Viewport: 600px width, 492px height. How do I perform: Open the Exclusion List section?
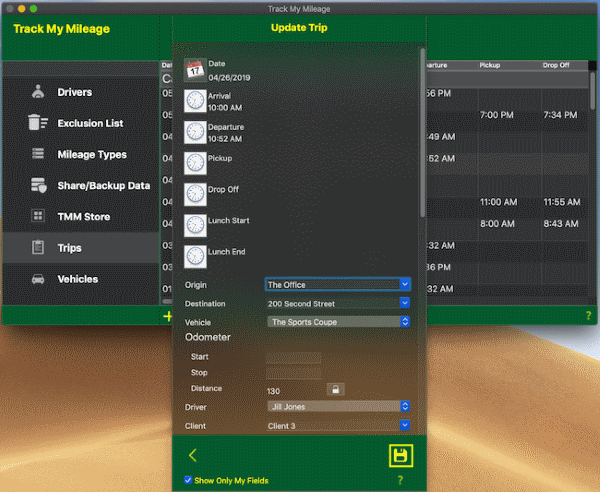pos(90,123)
